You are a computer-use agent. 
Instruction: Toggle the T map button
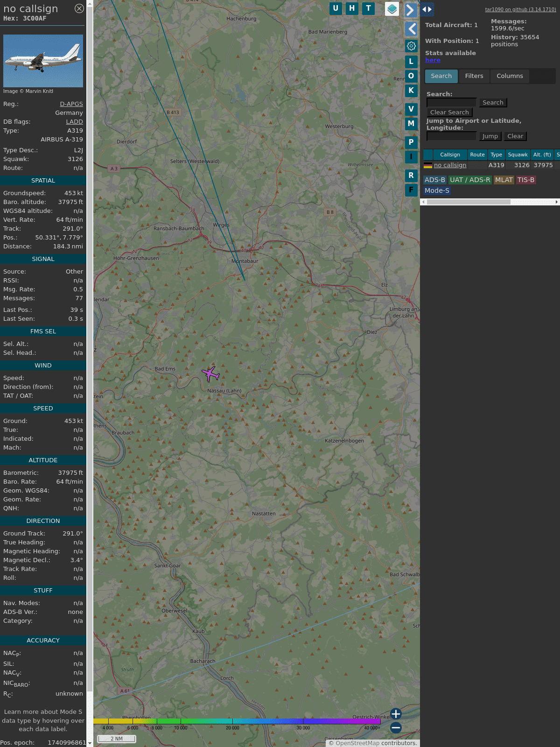[x=368, y=8]
